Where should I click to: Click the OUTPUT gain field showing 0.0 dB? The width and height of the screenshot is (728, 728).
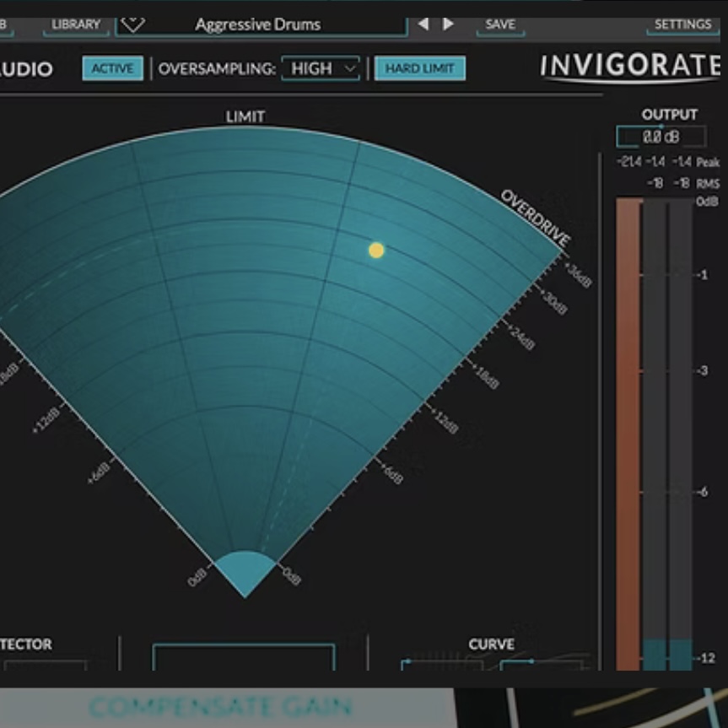point(661,137)
